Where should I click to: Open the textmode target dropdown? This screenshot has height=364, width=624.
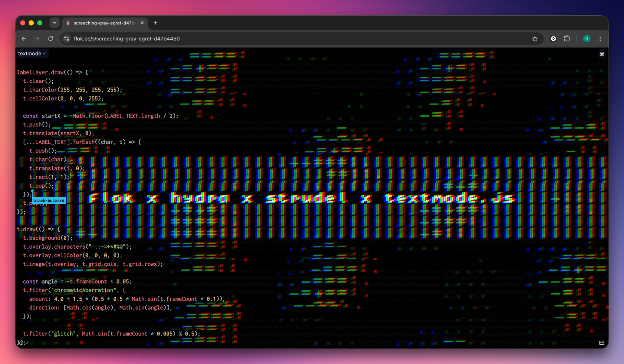32,53
